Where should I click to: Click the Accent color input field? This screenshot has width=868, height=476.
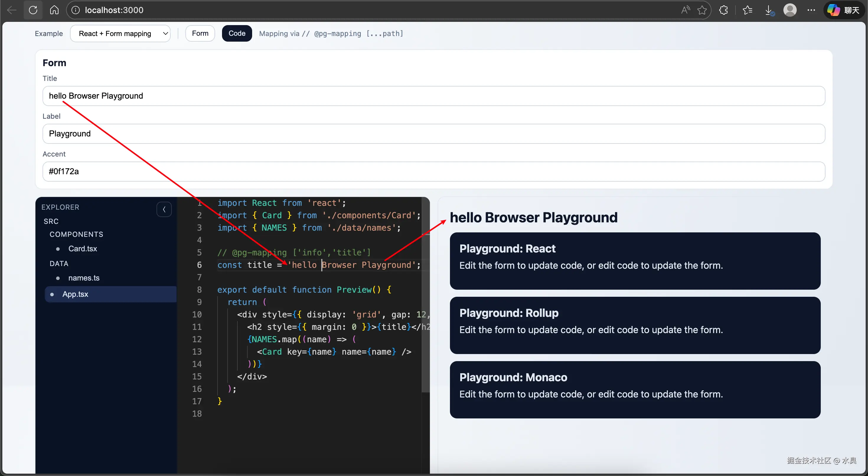pyautogui.click(x=433, y=172)
